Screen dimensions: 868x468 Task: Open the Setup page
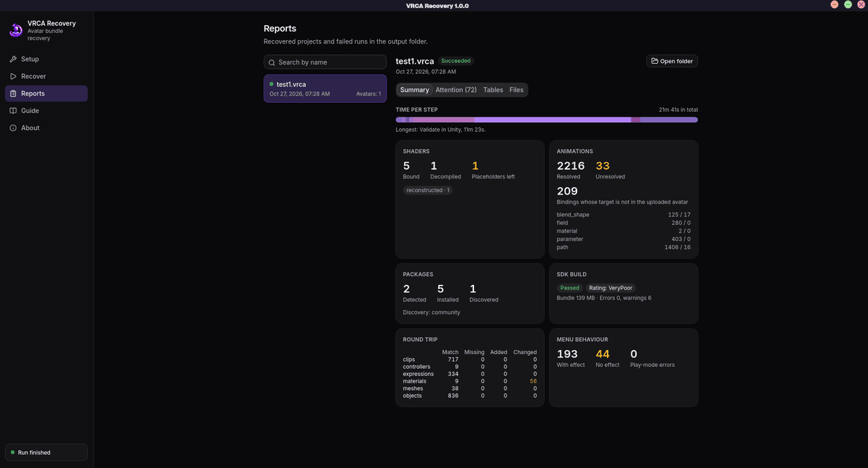(x=46, y=59)
